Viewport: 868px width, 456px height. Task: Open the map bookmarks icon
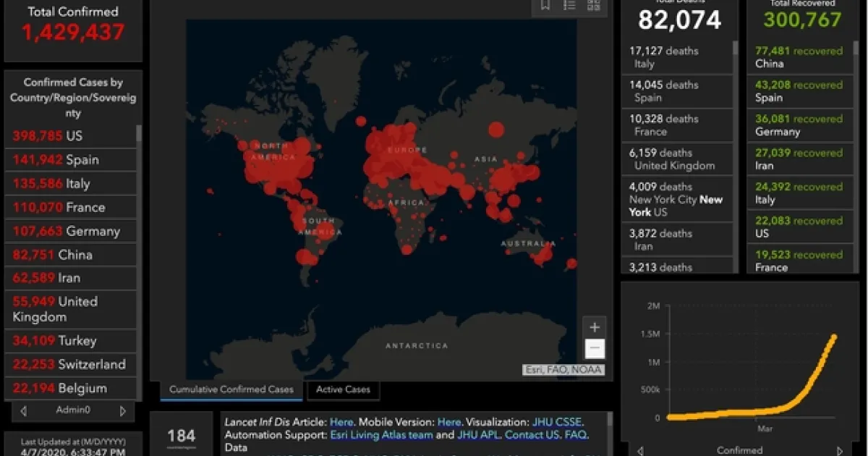545,6
